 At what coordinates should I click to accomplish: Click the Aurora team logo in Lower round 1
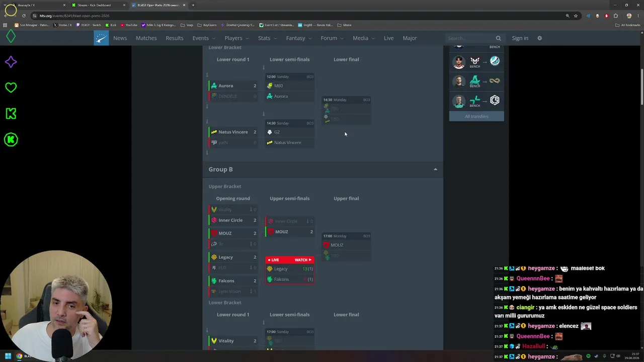click(214, 86)
